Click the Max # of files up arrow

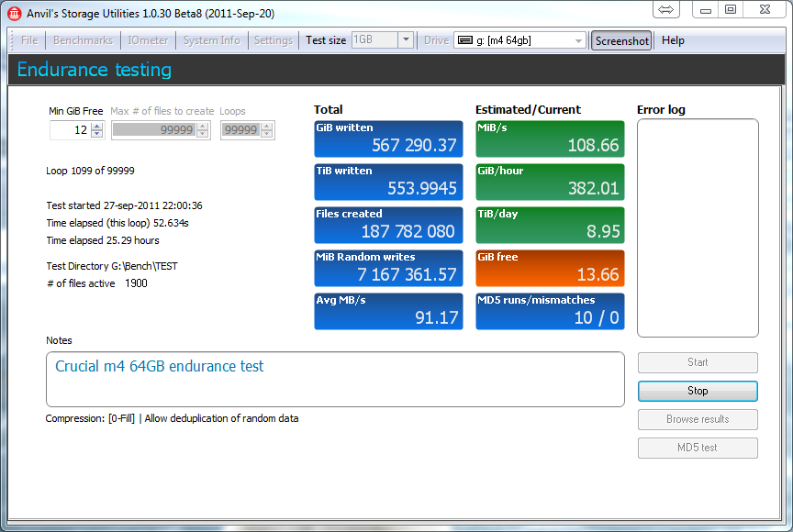(203, 127)
